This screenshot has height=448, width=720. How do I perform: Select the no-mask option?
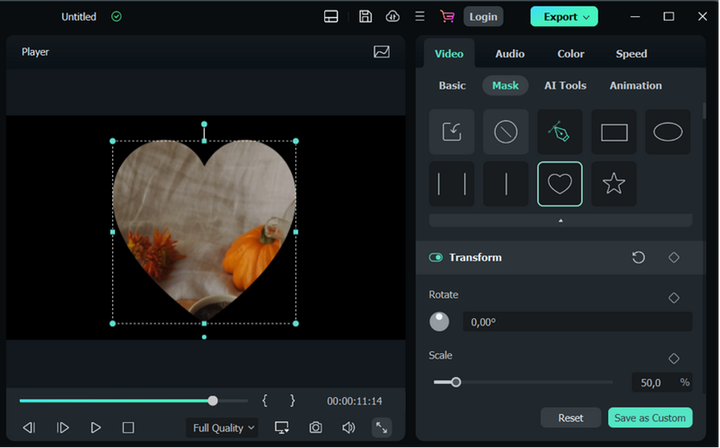tap(506, 132)
